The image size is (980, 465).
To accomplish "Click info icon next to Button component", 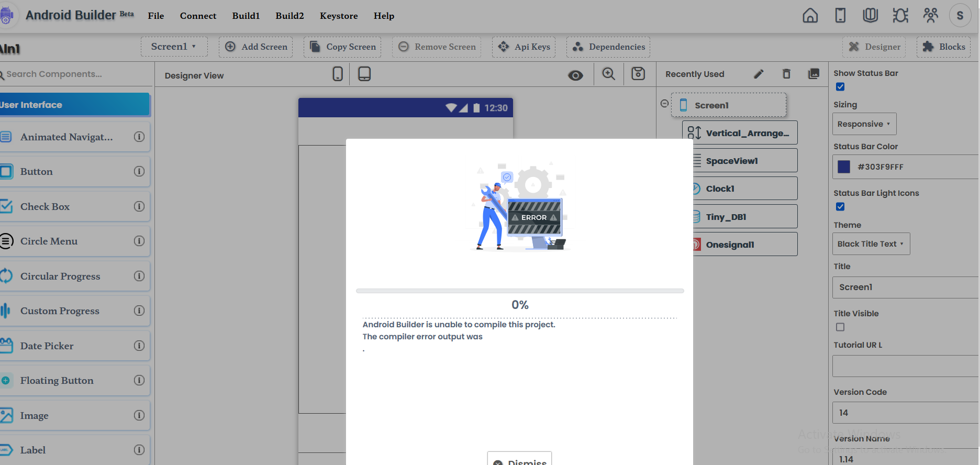I will pyautogui.click(x=139, y=171).
